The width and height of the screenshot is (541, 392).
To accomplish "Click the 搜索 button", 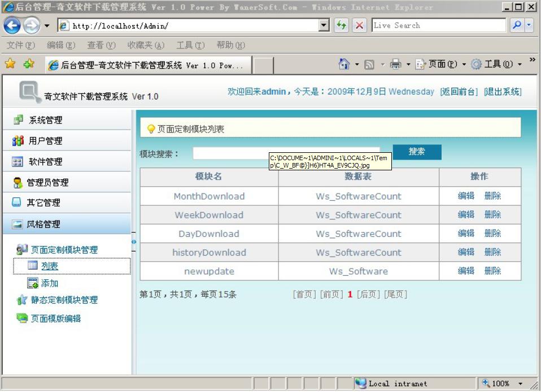I will (x=417, y=152).
